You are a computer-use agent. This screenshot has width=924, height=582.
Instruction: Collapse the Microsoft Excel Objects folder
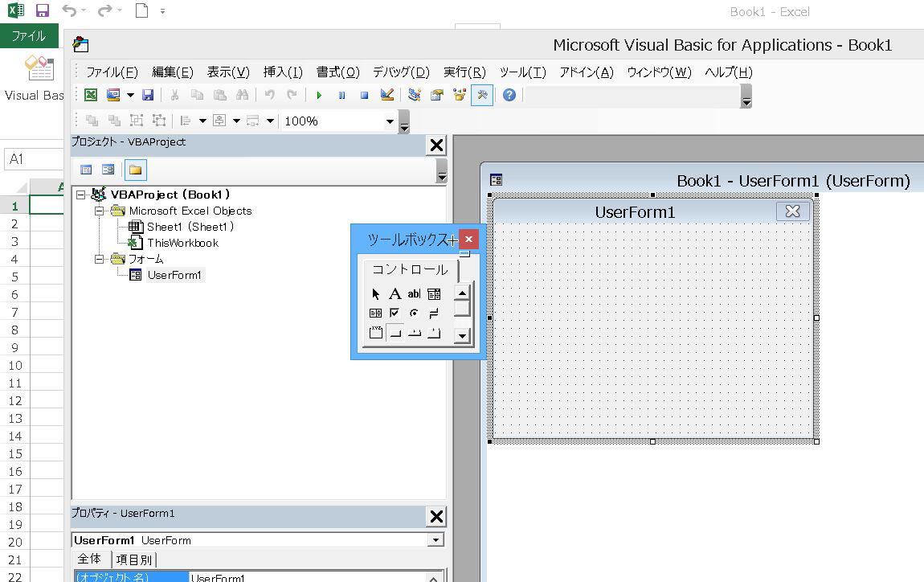[99, 211]
